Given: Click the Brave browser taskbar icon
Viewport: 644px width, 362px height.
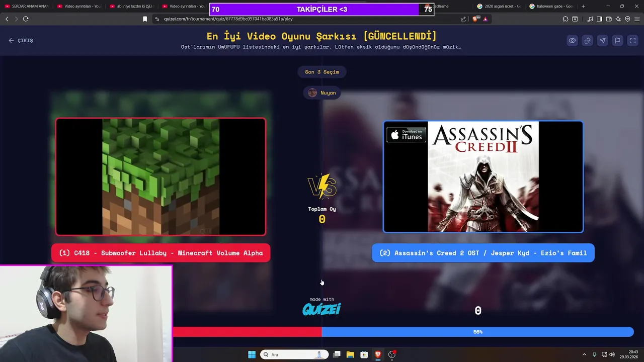Looking at the screenshot, I should (378, 354).
